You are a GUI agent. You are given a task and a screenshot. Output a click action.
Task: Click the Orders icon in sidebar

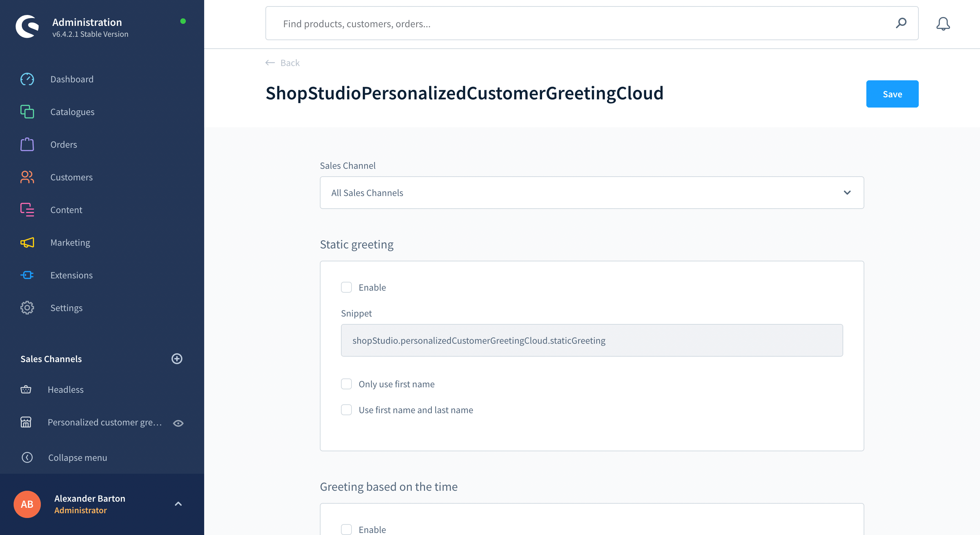click(x=26, y=144)
